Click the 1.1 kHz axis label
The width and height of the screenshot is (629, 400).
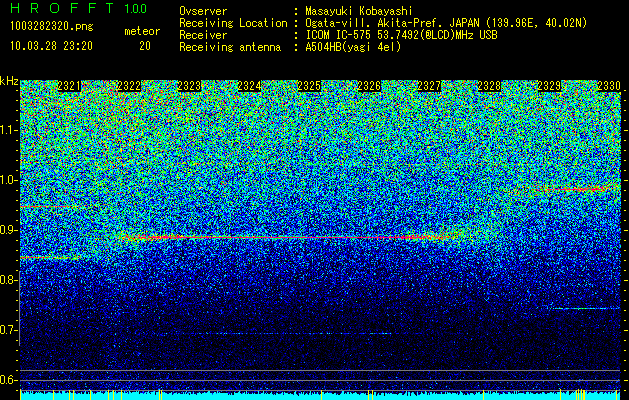click(9, 130)
